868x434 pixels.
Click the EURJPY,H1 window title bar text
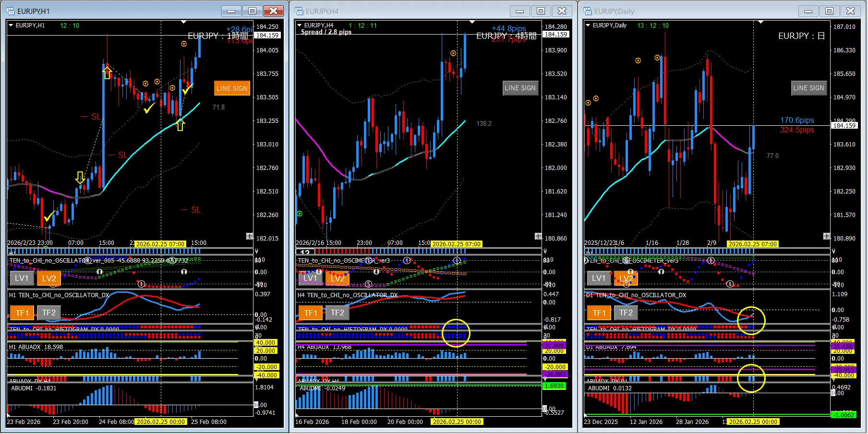click(x=34, y=11)
